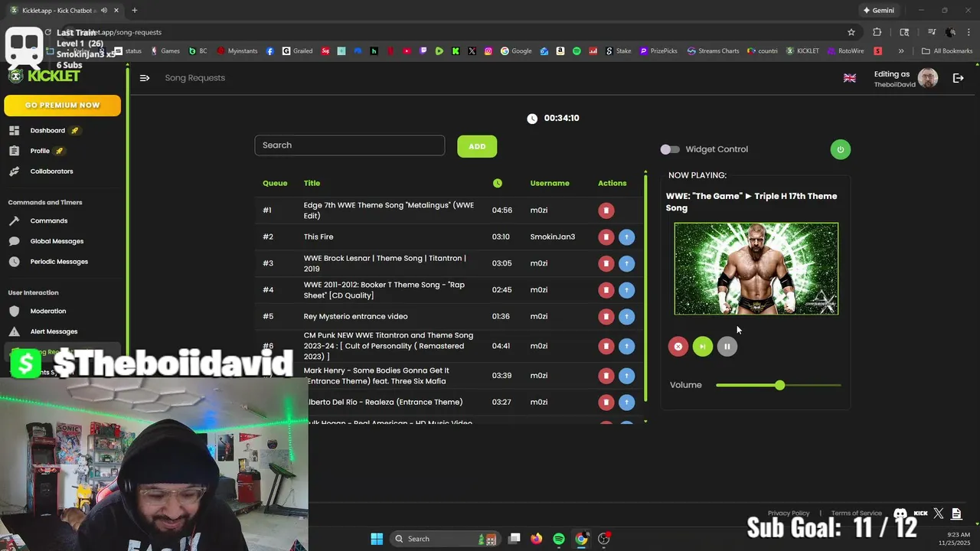Delete the Edge Metalingus song from queue
980x551 pixels.
(x=606, y=210)
